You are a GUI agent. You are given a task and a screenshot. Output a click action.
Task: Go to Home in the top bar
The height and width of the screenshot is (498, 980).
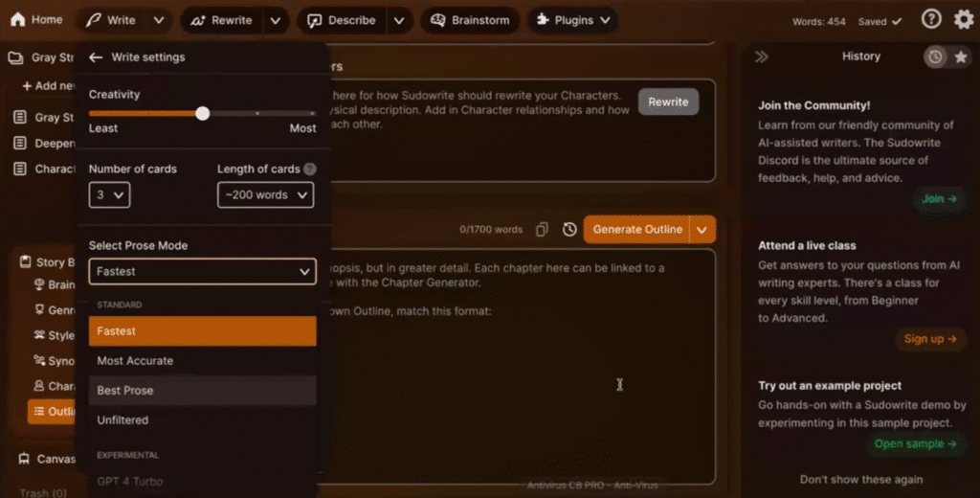click(37, 20)
